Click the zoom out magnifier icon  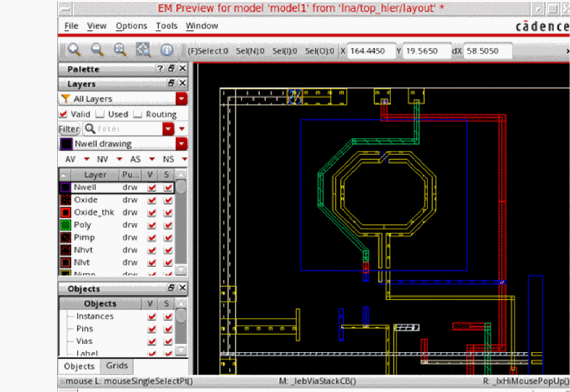[97, 50]
